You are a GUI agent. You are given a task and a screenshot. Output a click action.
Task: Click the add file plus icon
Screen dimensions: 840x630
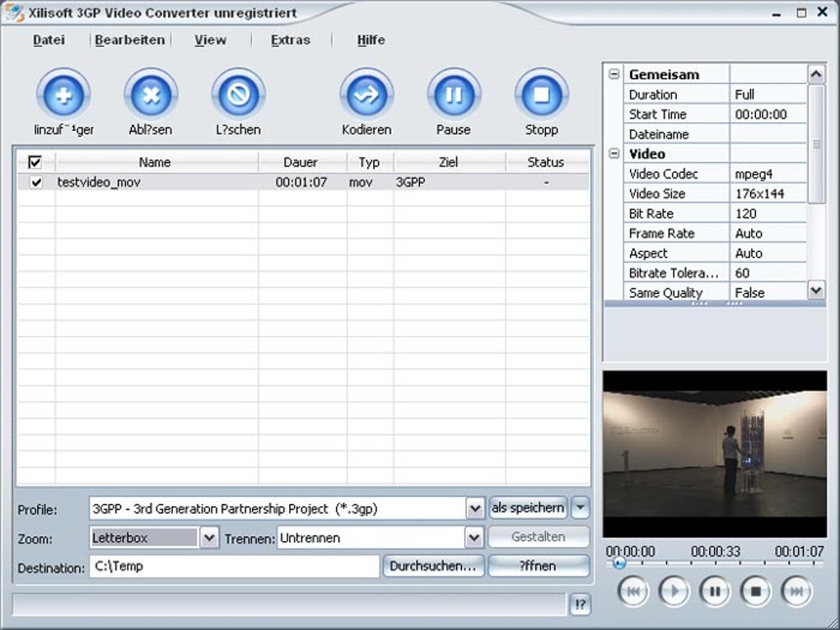[63, 95]
